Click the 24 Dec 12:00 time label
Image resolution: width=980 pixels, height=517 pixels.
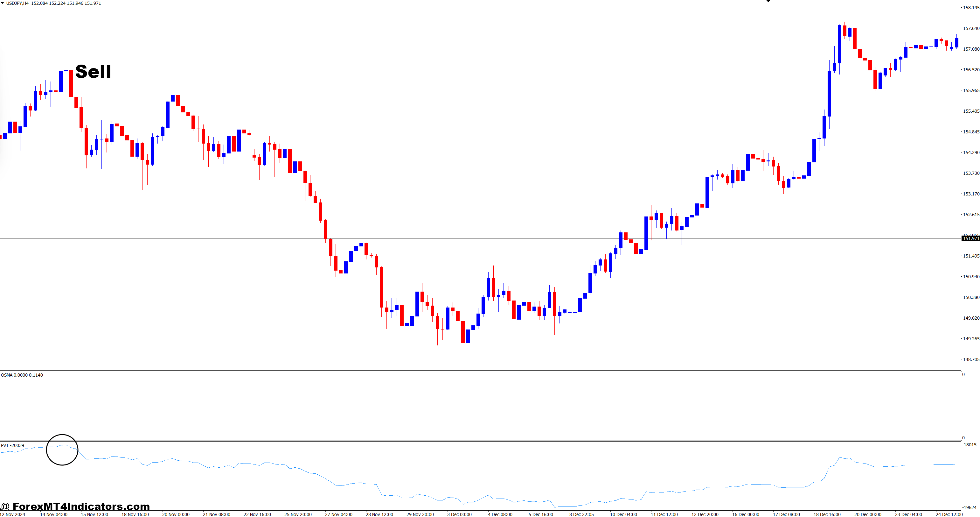(949, 513)
